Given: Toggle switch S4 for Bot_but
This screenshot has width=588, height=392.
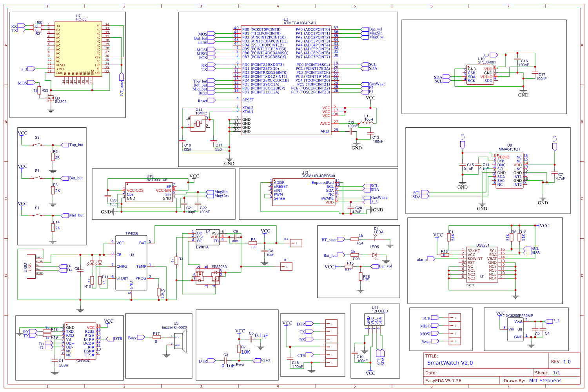Looking at the screenshot, I should point(37,177).
